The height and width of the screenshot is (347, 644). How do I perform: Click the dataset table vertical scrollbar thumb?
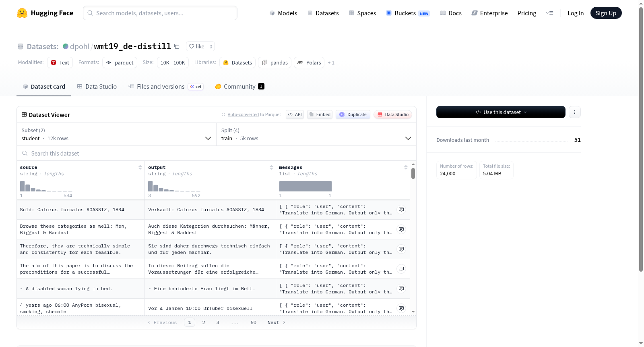tap(413, 174)
